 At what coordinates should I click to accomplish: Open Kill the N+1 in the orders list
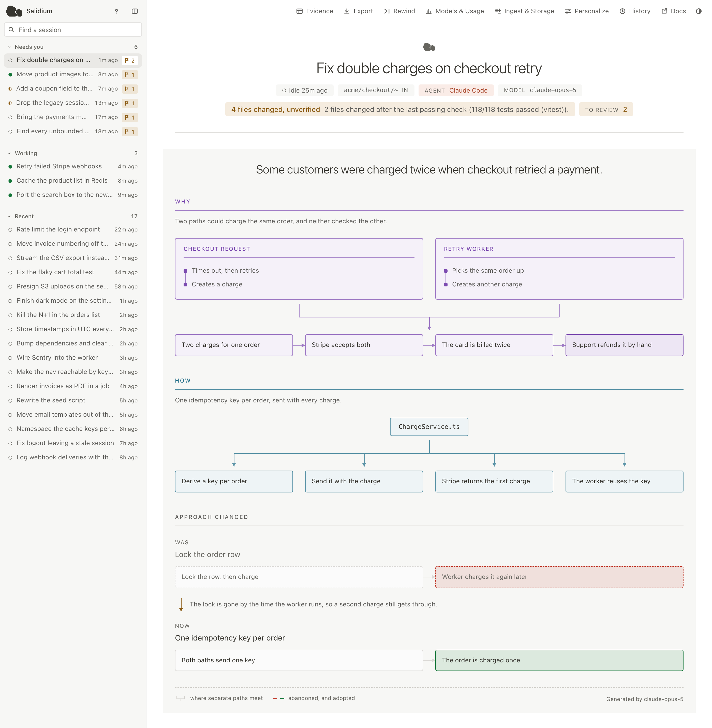[73, 315]
